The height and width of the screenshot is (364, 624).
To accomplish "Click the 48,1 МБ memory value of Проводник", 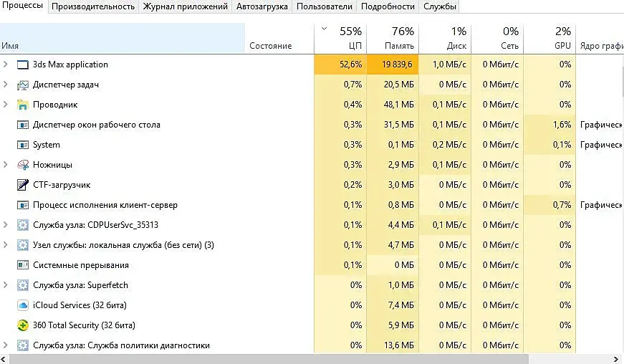I will pyautogui.click(x=399, y=105).
